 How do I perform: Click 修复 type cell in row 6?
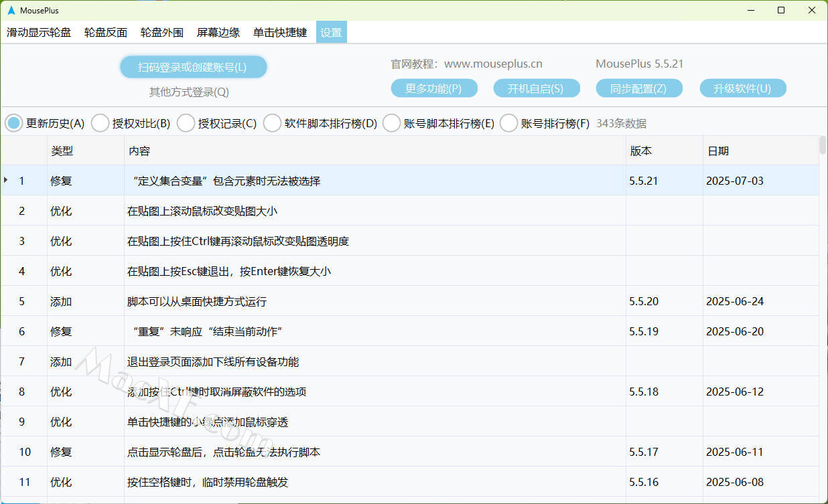[86, 331]
